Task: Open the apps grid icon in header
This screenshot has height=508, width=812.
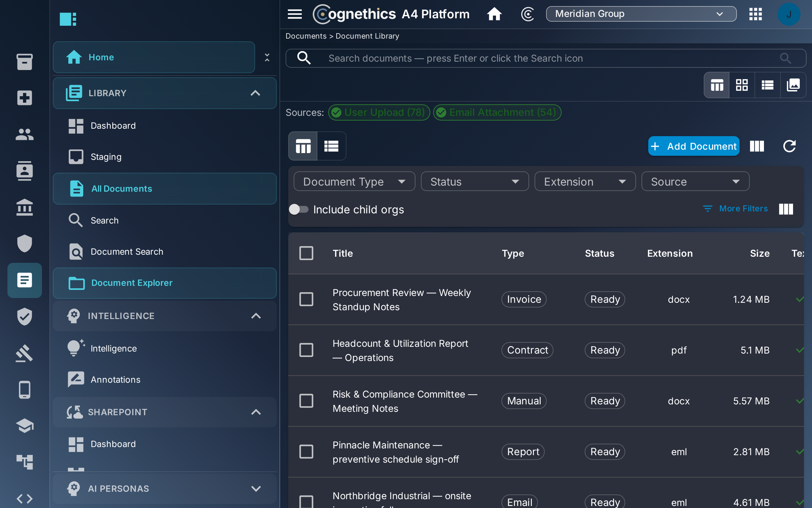Action: pyautogui.click(x=755, y=14)
